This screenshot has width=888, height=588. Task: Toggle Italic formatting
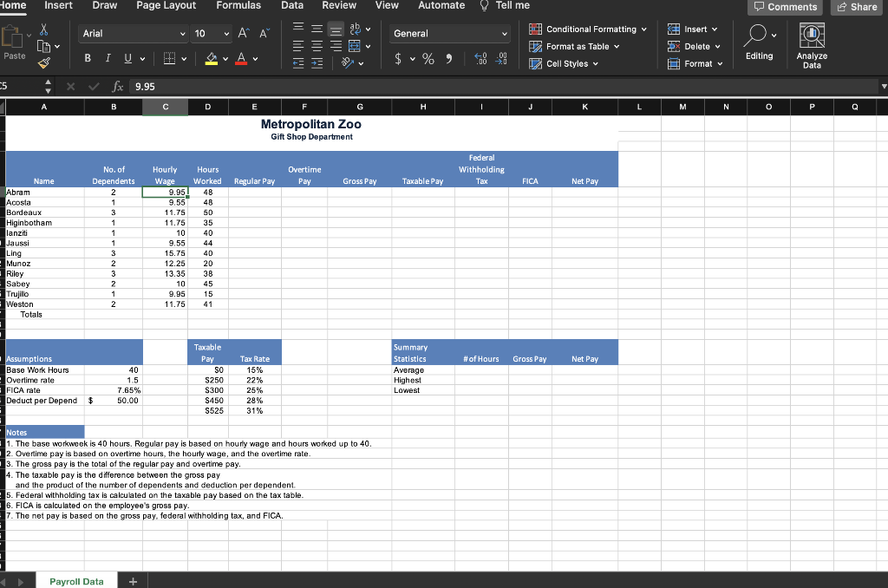108,58
